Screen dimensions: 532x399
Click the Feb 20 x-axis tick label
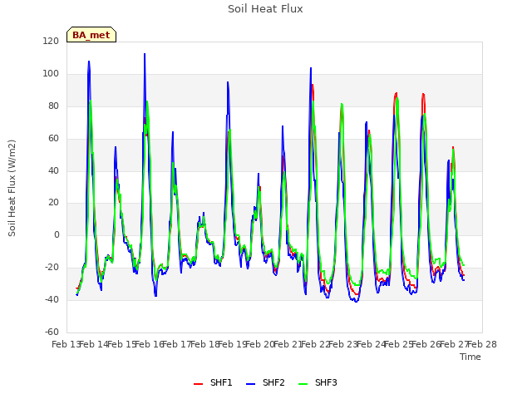pyautogui.click(x=260, y=345)
